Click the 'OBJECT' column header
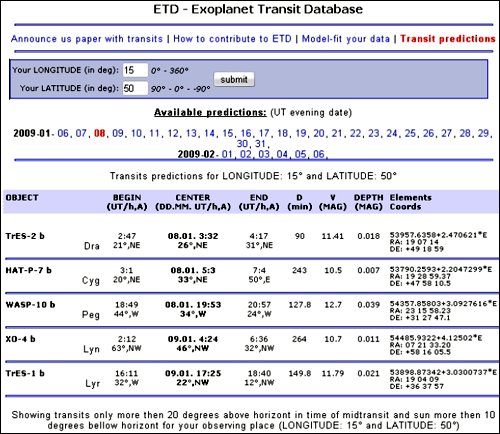This screenshot has height=434, width=500. (x=22, y=198)
